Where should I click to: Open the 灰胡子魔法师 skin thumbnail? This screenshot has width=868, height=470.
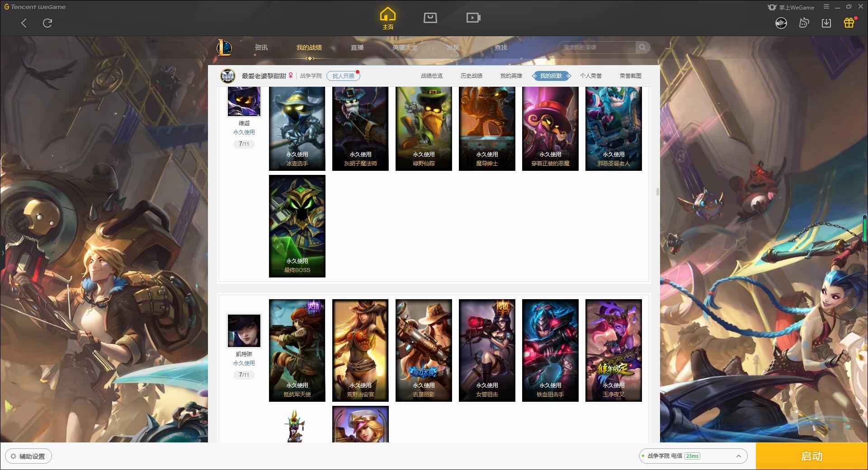tap(360, 129)
